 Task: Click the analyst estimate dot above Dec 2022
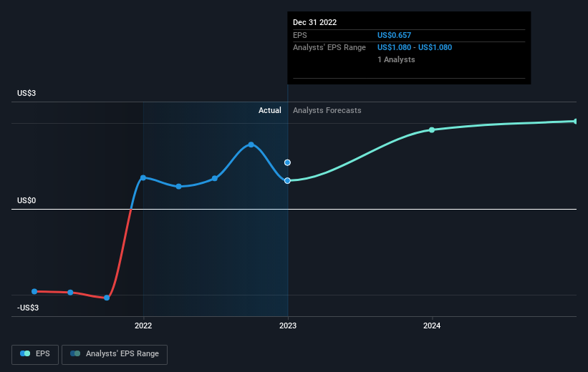tap(287, 162)
